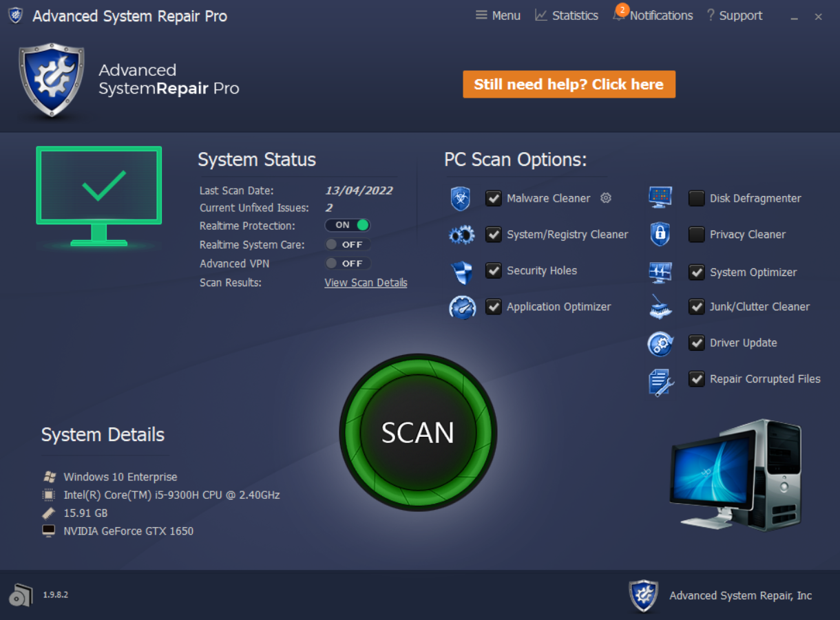
Task: Minimize the application window
Action: point(794,17)
